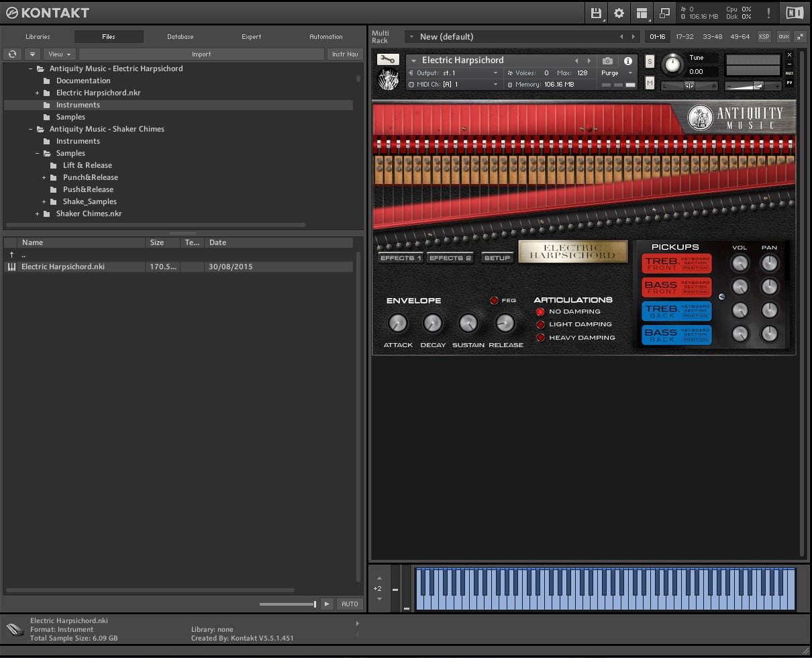Turn the RELEASE envelope knob

pyautogui.click(x=504, y=324)
